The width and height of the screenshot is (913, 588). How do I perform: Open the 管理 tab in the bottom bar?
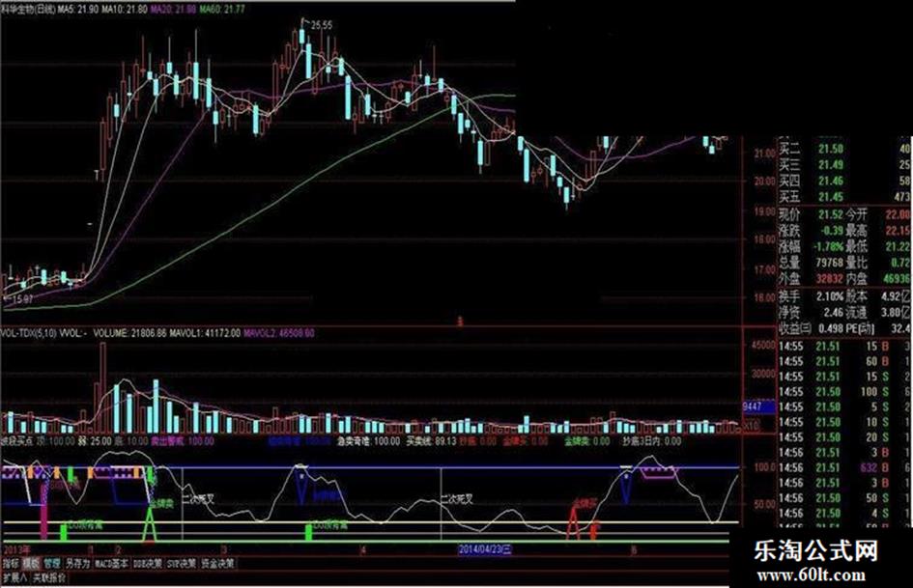coord(52,564)
